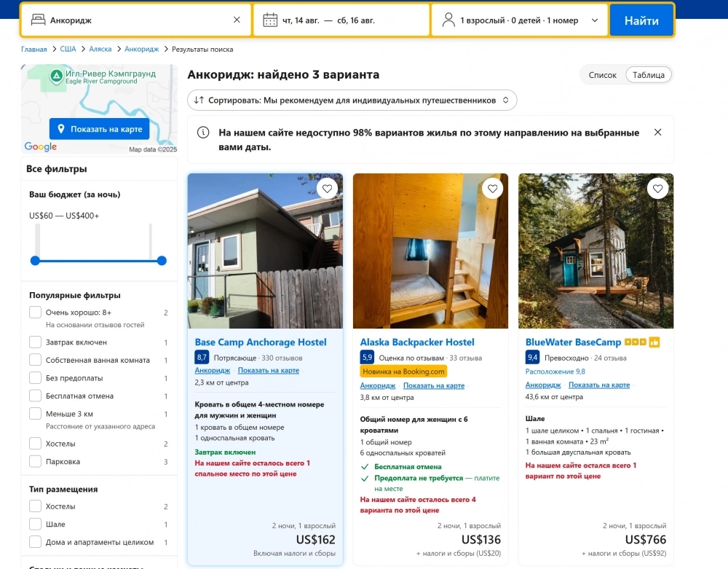Click the Google logo on the map
The image size is (728, 569).
[x=40, y=146]
